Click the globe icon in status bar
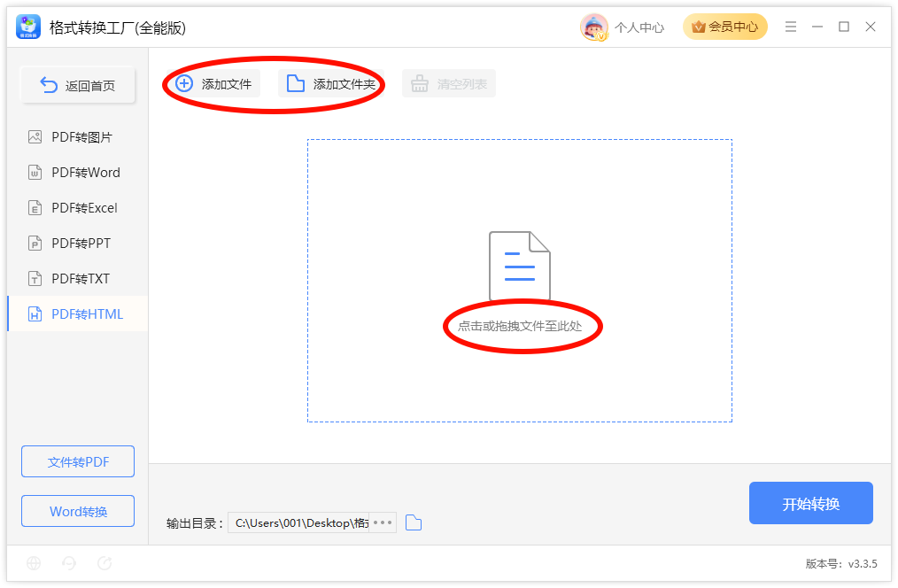 (x=34, y=563)
